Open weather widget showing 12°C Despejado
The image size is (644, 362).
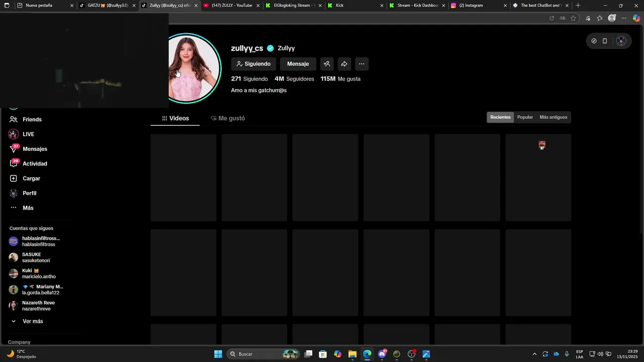point(21,354)
